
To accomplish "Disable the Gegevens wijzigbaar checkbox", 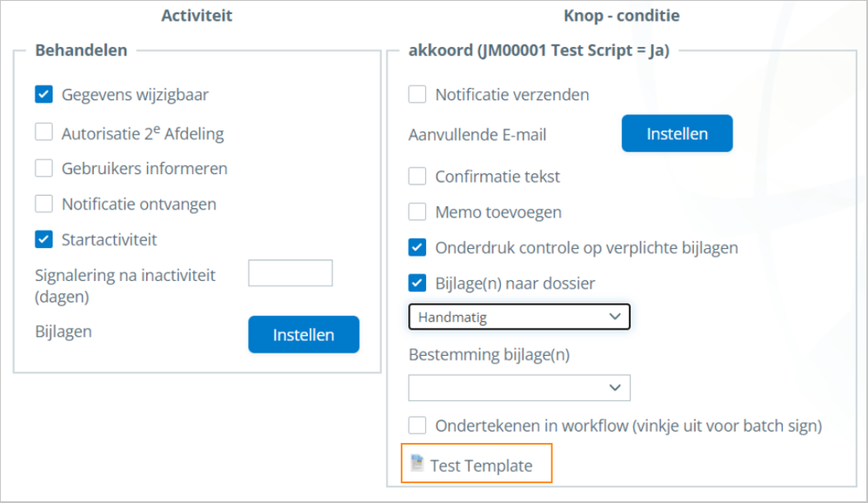I will click(x=43, y=94).
